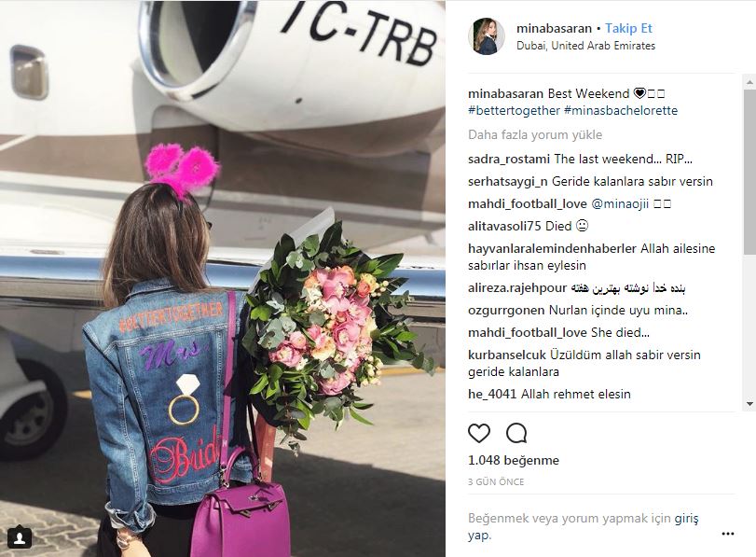Open the 3 GÜN ÖNCE timestamp

click(x=496, y=481)
